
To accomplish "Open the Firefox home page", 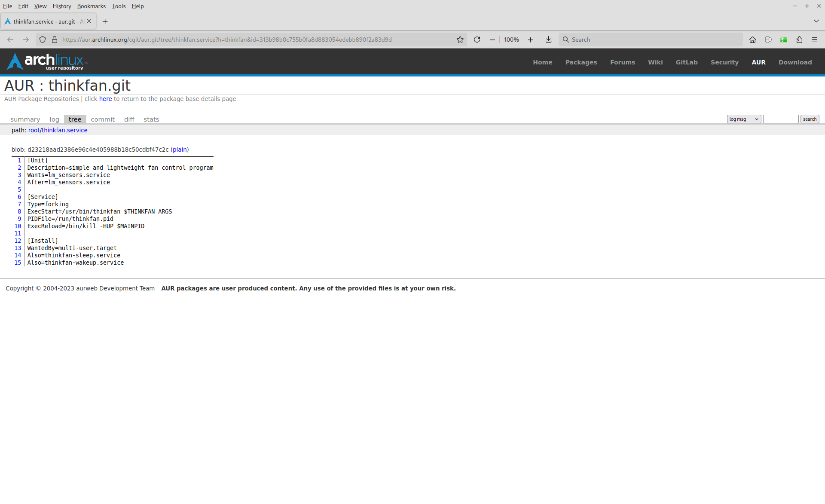I will click(752, 40).
